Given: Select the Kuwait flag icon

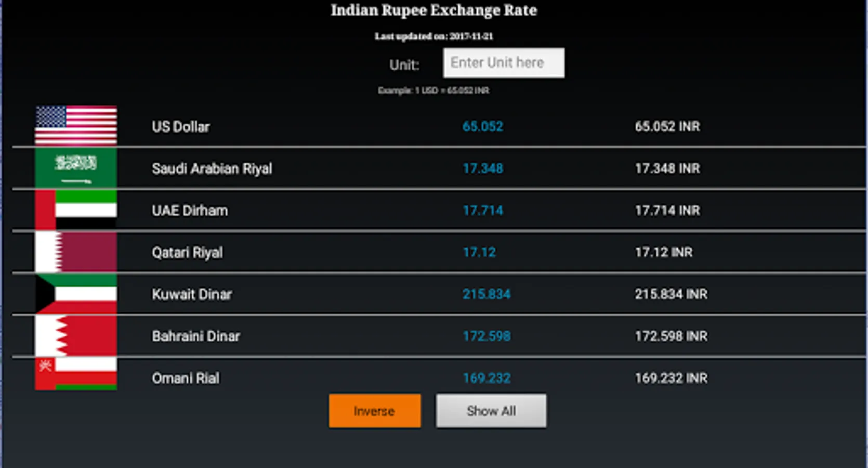Looking at the screenshot, I should tap(76, 294).
